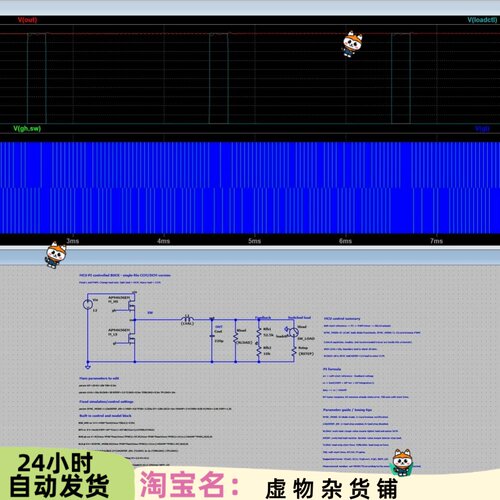Click the 5ms time axis label

click(x=255, y=241)
